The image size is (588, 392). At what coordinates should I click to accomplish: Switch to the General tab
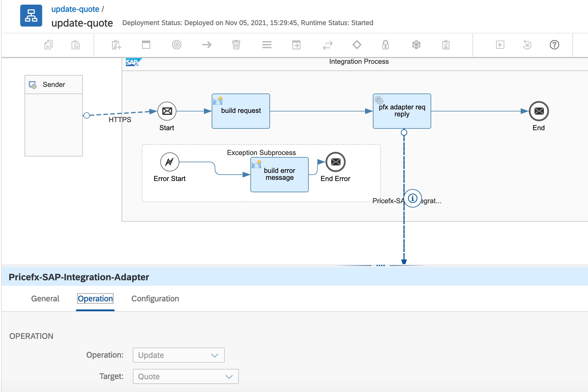(x=45, y=298)
